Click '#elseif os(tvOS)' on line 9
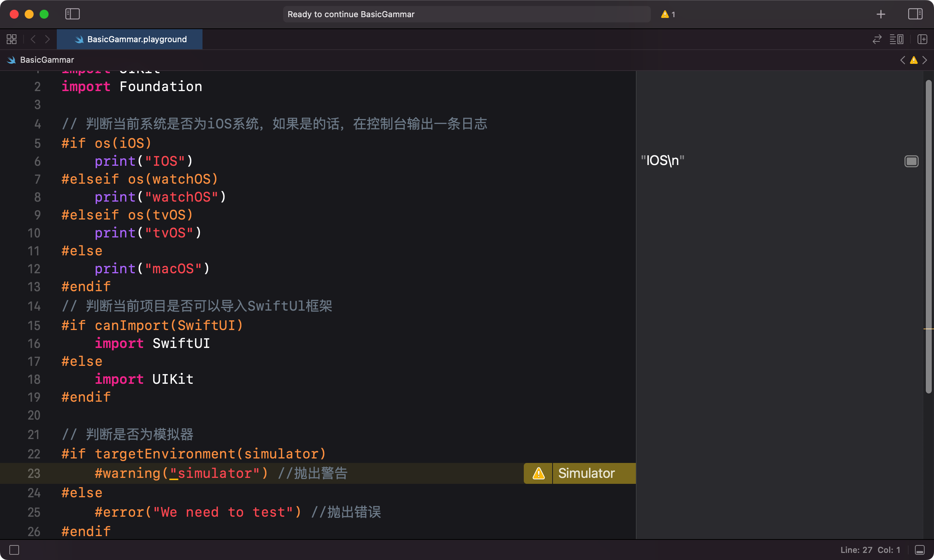The height and width of the screenshot is (560, 934). pos(128,215)
